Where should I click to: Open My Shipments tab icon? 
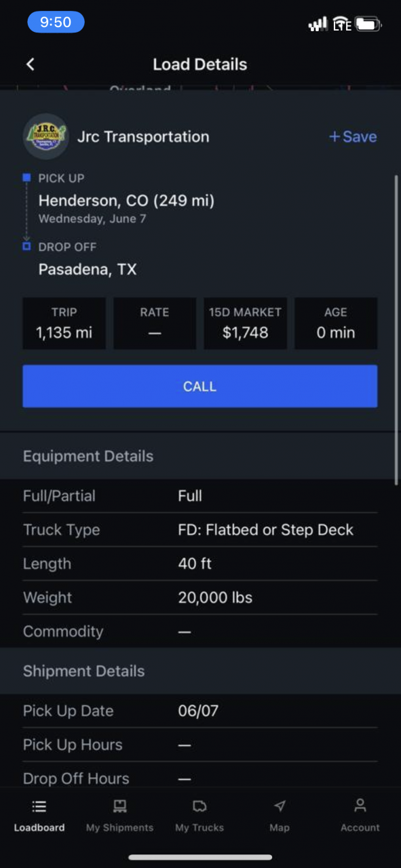click(119, 806)
